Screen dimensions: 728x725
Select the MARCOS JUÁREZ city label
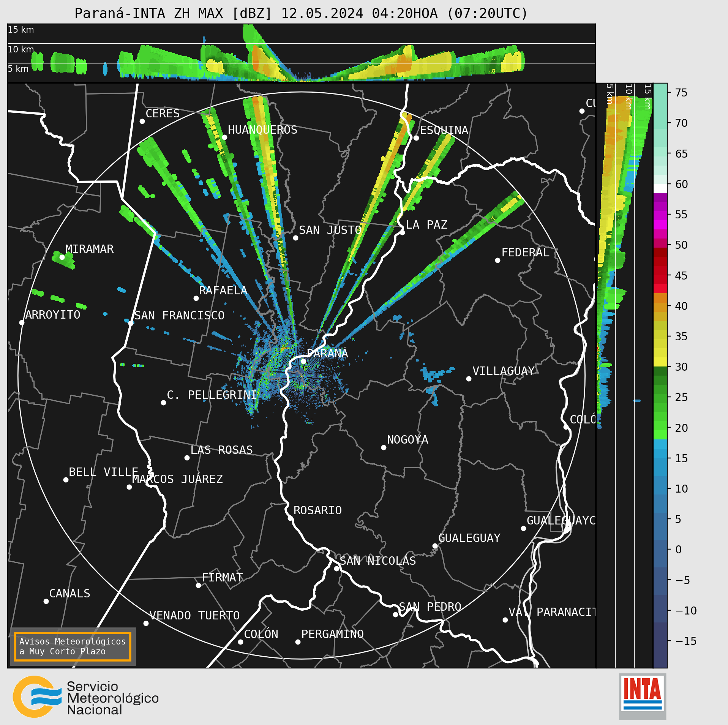(177, 479)
